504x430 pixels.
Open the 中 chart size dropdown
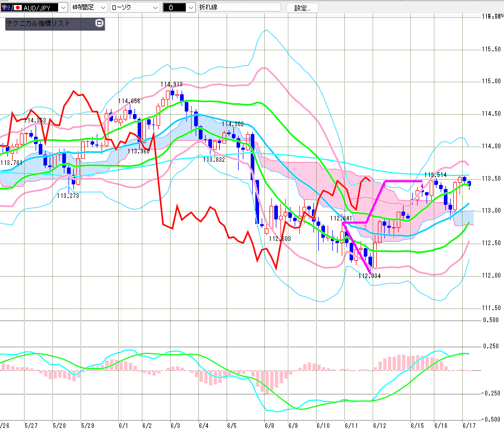coord(179,7)
